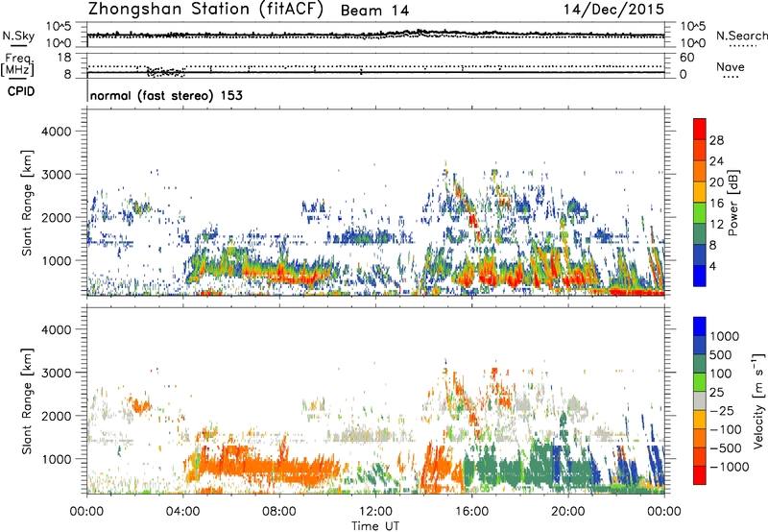Image resolution: width=768 pixels, height=532 pixels.
Task: Click the "4000" range tick of the velocity panel
Action: (56, 329)
